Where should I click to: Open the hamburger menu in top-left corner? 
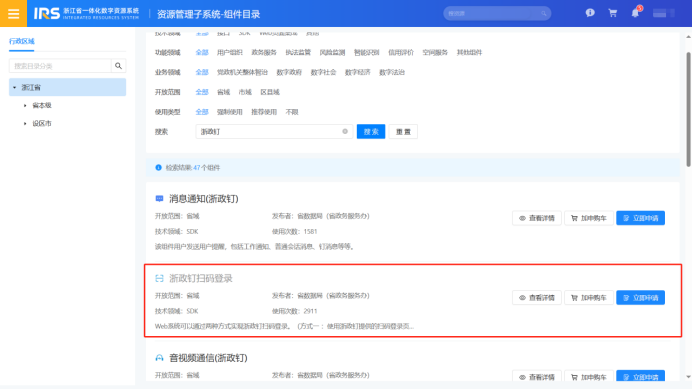tap(13, 13)
